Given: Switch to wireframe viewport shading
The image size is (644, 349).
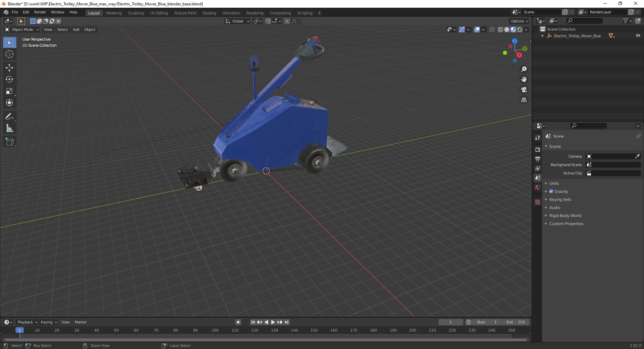Looking at the screenshot, I should [x=500, y=30].
